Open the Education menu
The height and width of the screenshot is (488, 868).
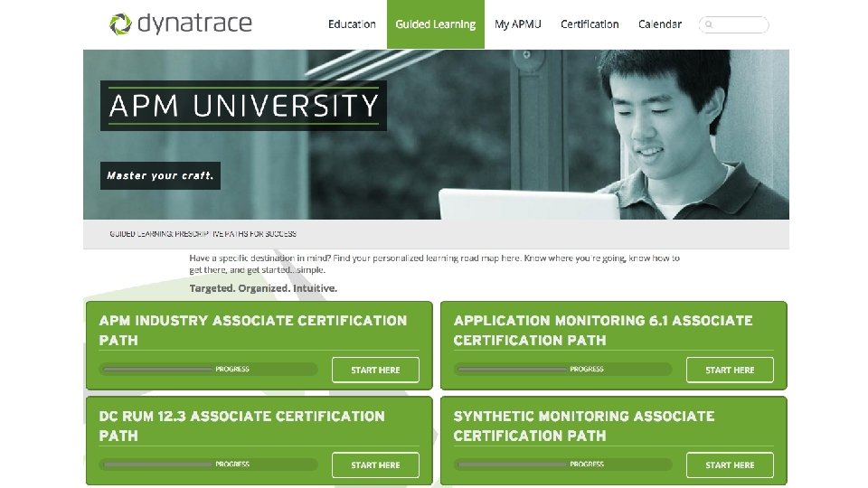click(352, 24)
